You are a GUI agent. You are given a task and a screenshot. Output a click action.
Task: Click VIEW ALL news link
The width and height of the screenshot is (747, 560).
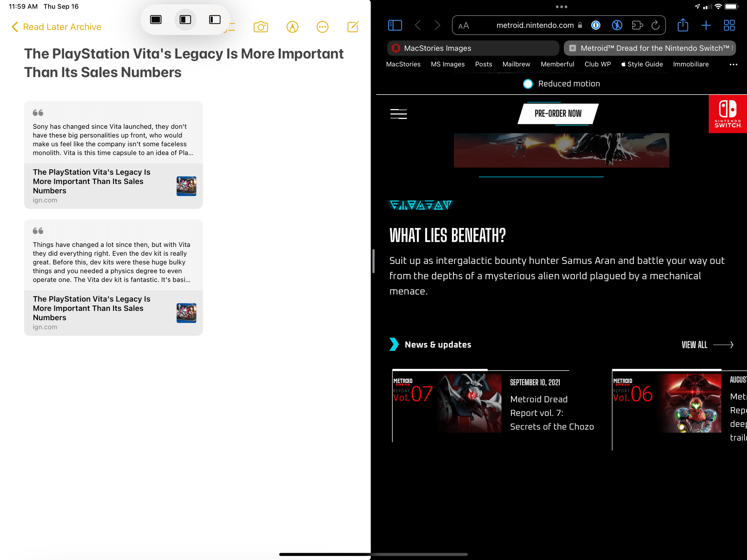coord(707,345)
